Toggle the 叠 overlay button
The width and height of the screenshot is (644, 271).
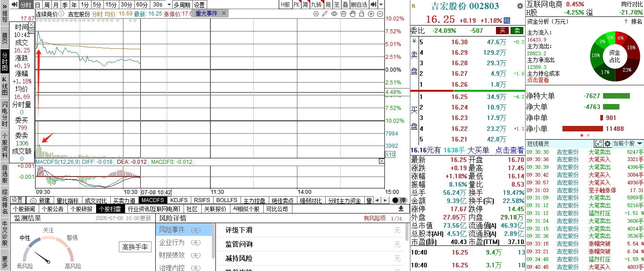click(345, 5)
